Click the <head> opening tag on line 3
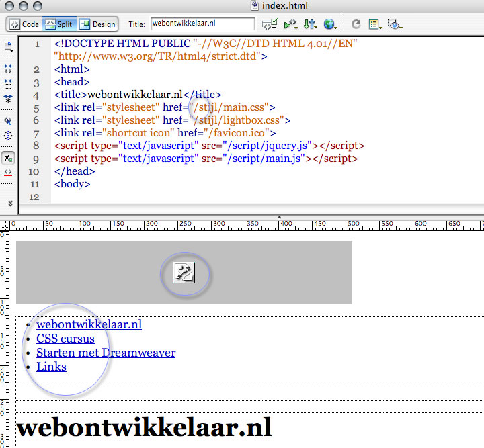The height and width of the screenshot is (448, 484). click(72, 82)
